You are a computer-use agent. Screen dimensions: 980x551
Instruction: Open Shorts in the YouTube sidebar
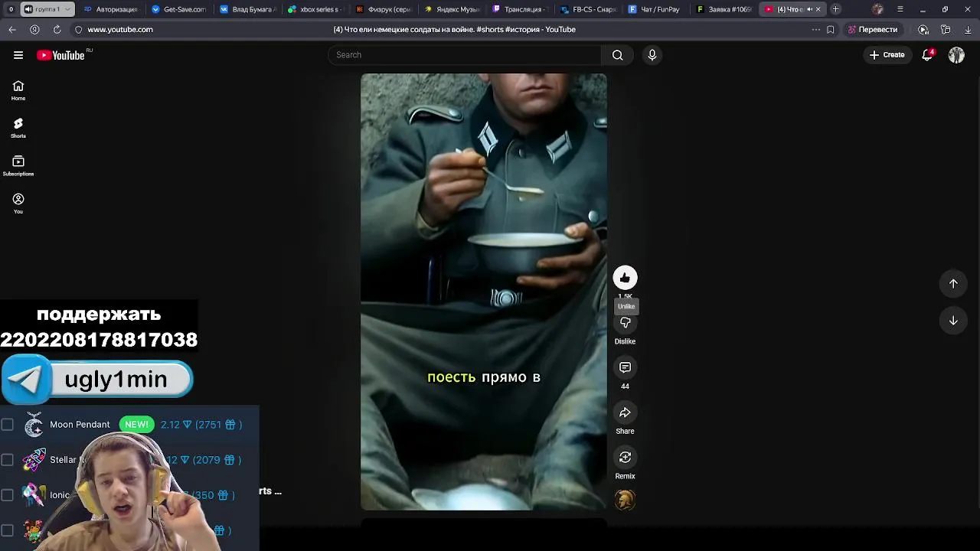coord(18,129)
